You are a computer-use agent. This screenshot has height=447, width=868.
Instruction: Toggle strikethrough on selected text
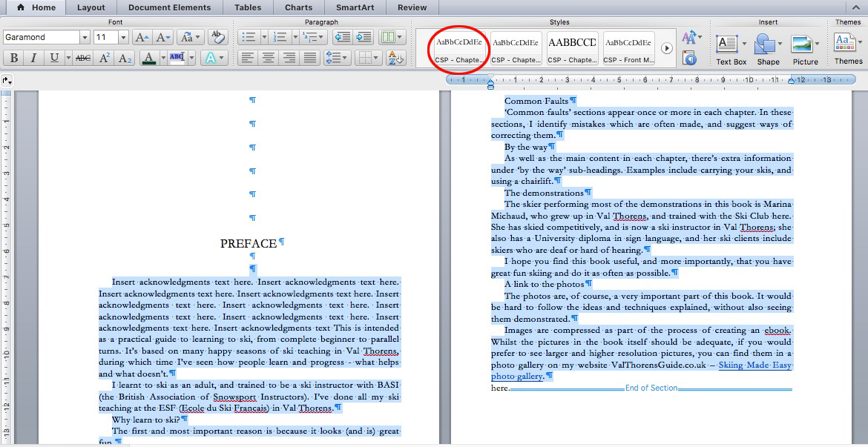click(x=83, y=58)
